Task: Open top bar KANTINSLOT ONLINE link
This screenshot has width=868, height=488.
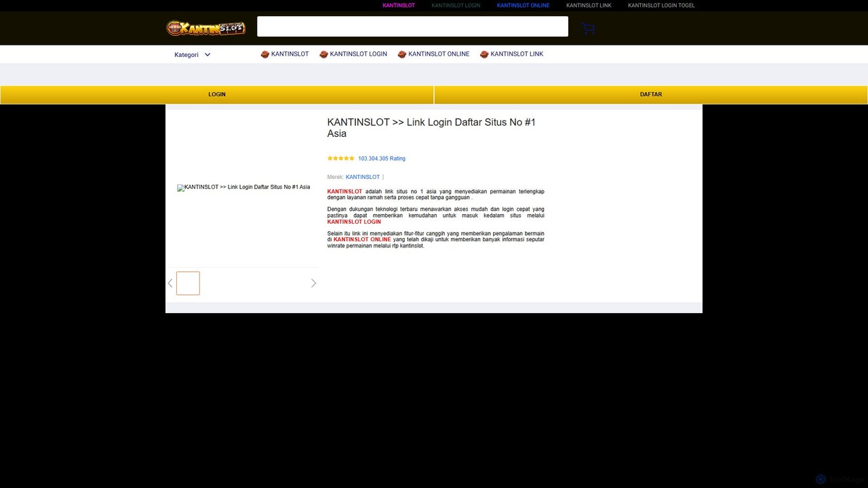Action: [523, 5]
